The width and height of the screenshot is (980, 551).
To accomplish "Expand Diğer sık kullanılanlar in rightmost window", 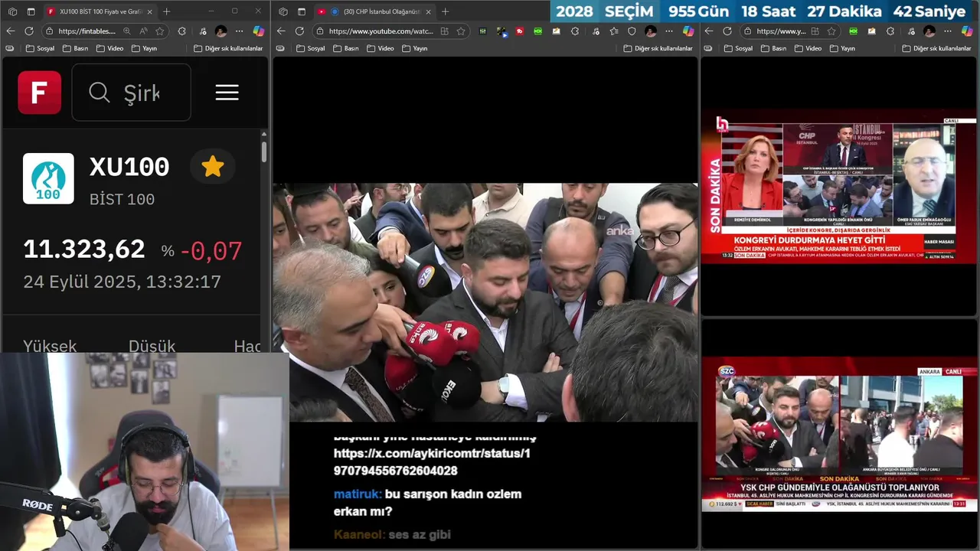I will point(936,48).
